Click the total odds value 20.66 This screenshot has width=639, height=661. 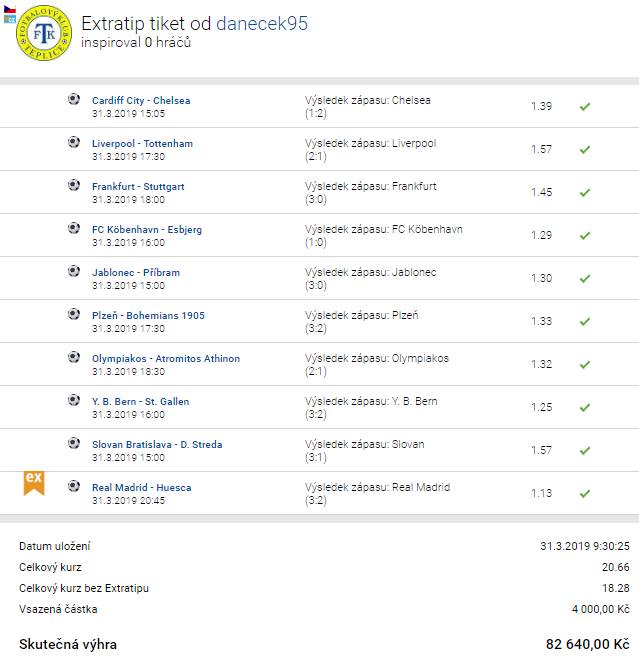[x=615, y=567]
